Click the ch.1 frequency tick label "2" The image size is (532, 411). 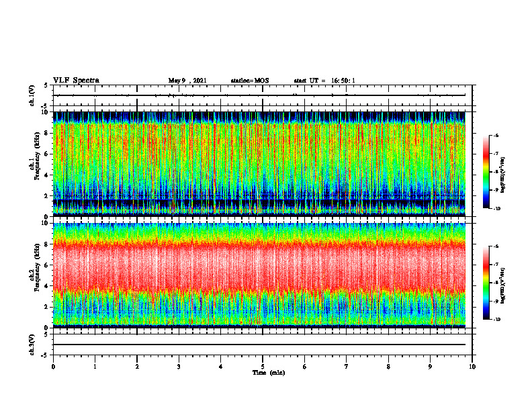(x=47, y=196)
